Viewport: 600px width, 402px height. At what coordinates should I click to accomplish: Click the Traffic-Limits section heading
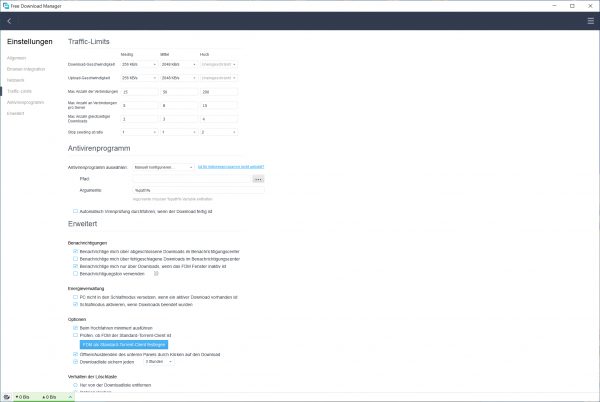point(89,41)
